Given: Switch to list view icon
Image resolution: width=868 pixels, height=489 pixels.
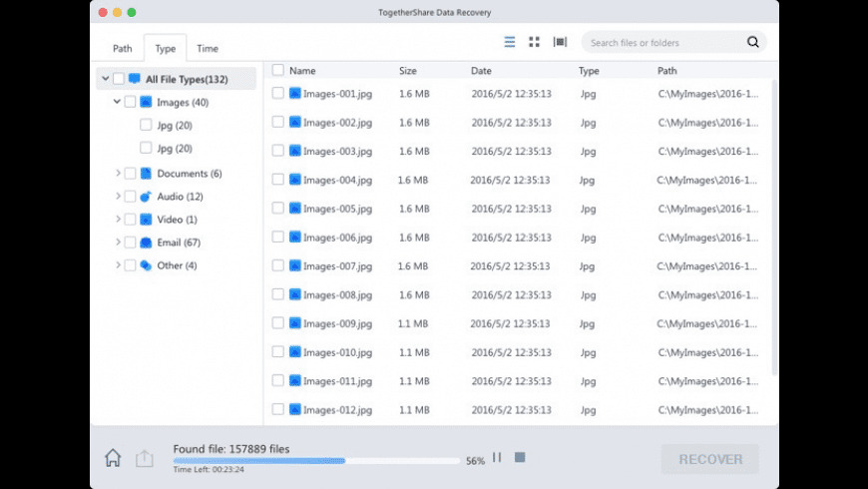Looking at the screenshot, I should pyautogui.click(x=509, y=42).
